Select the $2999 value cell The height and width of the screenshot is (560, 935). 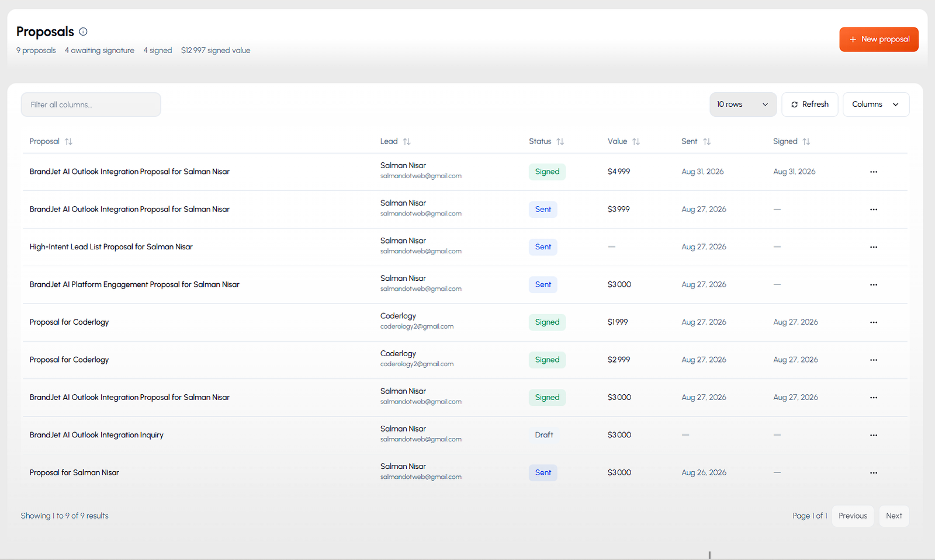[619, 360]
